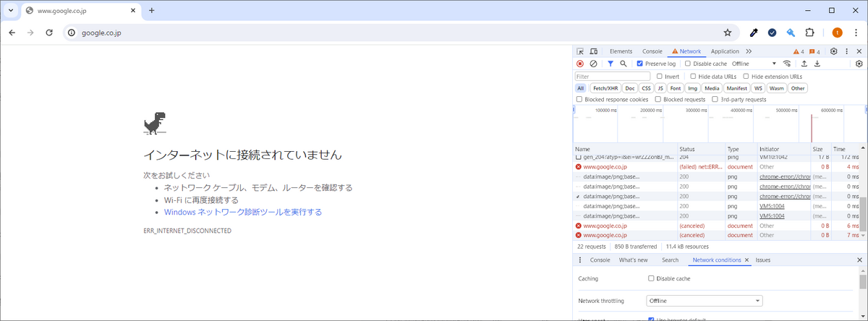Check Blocked response cookies

click(579, 99)
